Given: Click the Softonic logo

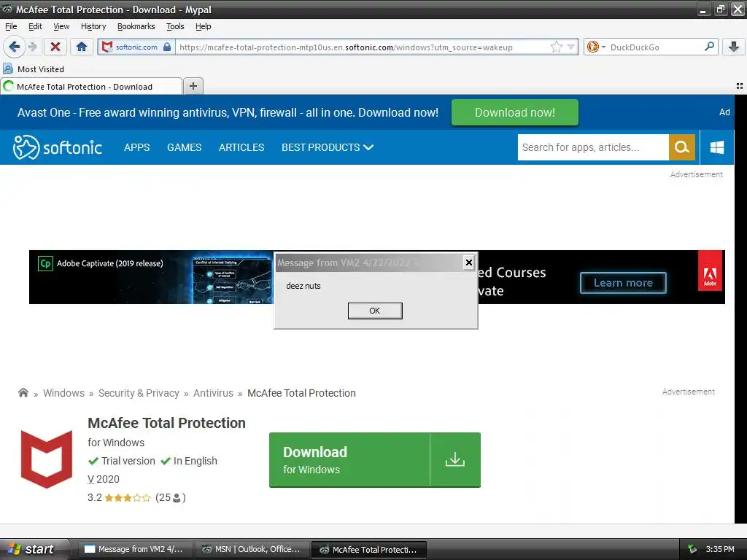Looking at the screenshot, I should (58, 147).
